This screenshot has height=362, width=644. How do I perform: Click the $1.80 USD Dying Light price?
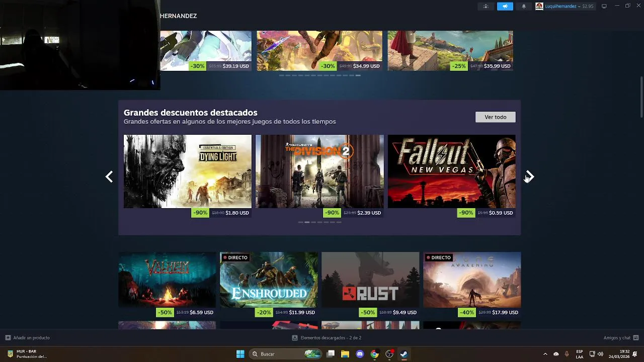point(237,213)
